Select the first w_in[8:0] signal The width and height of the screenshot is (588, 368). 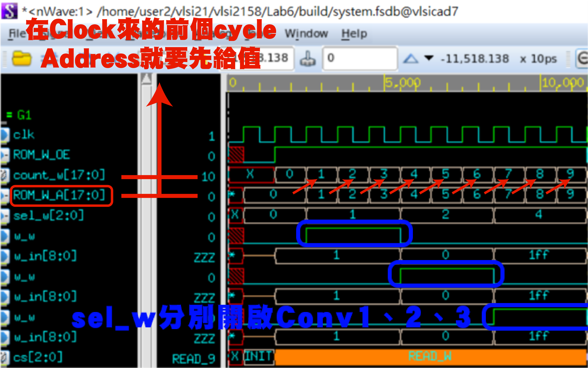45,256
